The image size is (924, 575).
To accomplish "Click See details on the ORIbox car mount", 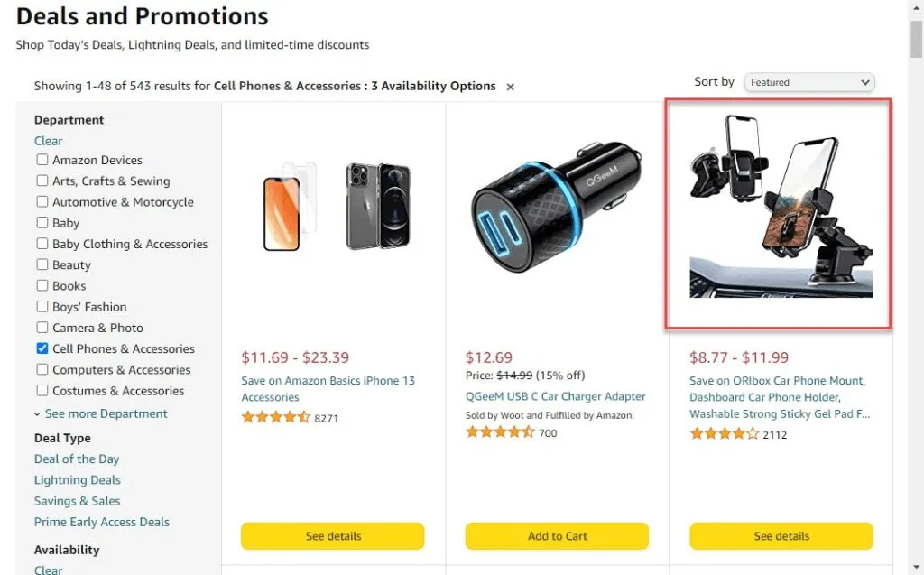I will click(x=780, y=535).
